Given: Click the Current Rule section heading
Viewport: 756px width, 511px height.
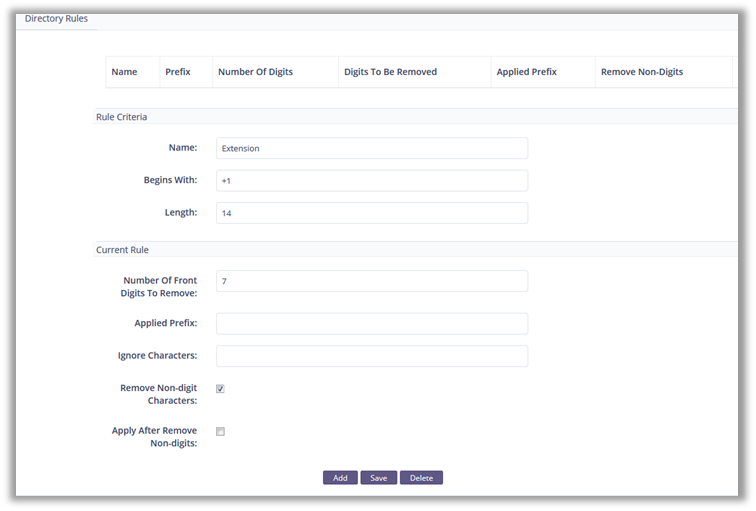Looking at the screenshot, I should click(x=122, y=250).
